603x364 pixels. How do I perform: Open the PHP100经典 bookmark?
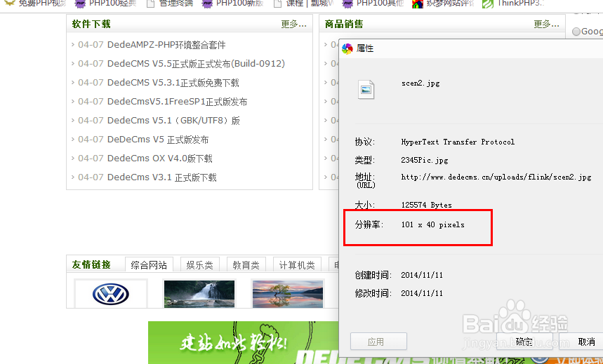click(x=105, y=4)
